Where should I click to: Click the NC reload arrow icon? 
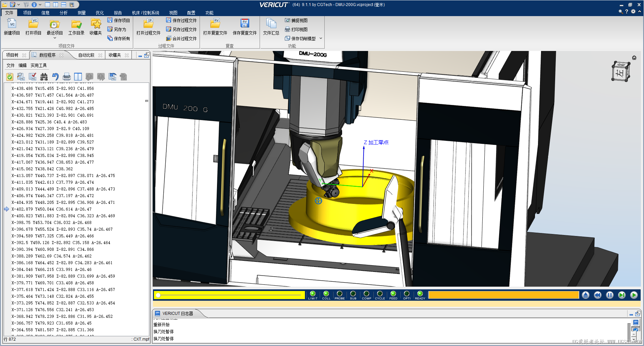pos(112,77)
